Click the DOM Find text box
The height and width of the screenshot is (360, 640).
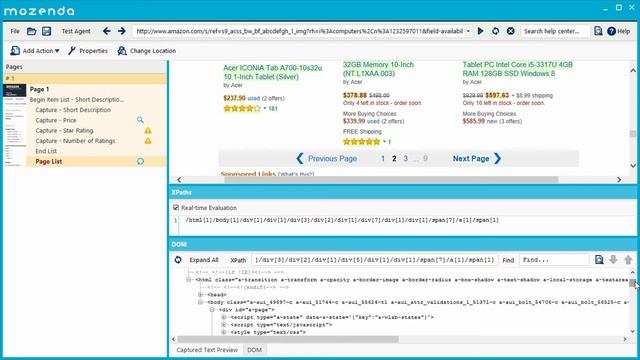[554, 260]
